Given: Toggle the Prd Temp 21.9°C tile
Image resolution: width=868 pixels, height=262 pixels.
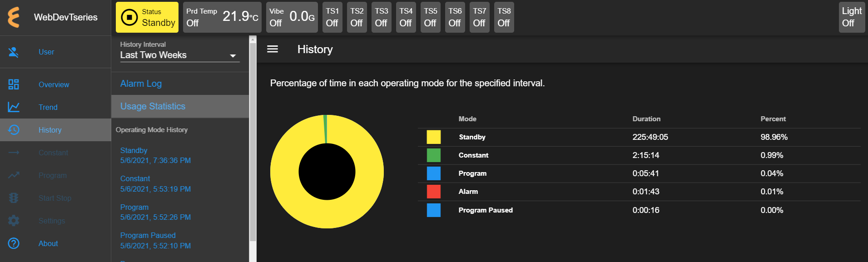Looking at the screenshot, I should 223,17.
